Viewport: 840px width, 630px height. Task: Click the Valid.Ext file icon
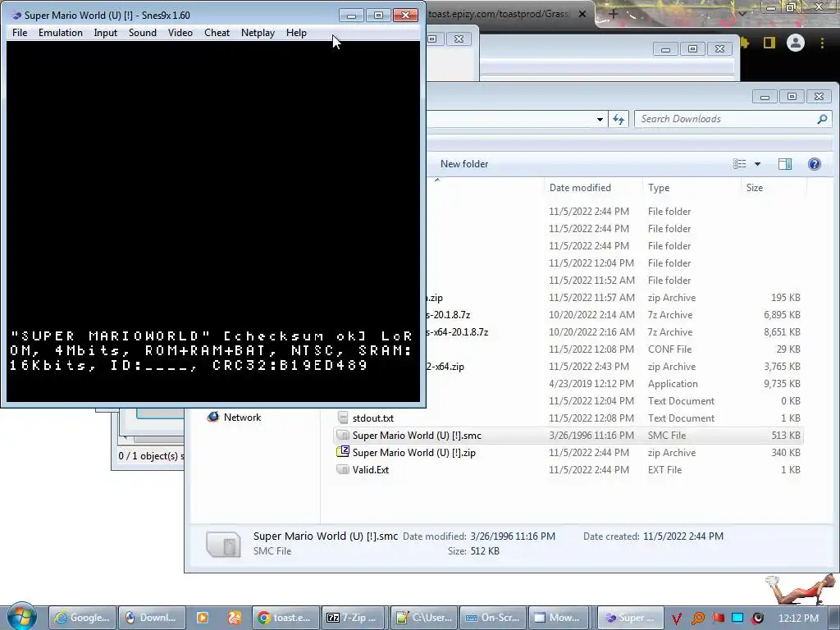click(343, 469)
